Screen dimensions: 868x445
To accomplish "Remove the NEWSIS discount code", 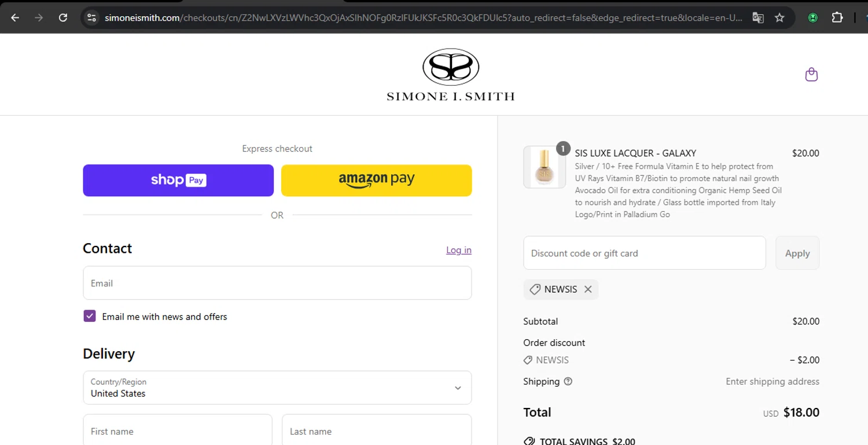I will tap(588, 289).
